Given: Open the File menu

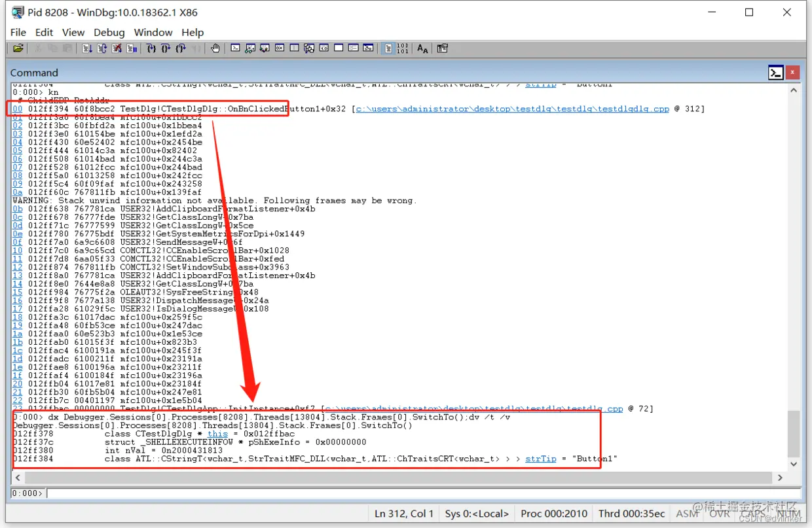Looking at the screenshot, I should [x=18, y=32].
